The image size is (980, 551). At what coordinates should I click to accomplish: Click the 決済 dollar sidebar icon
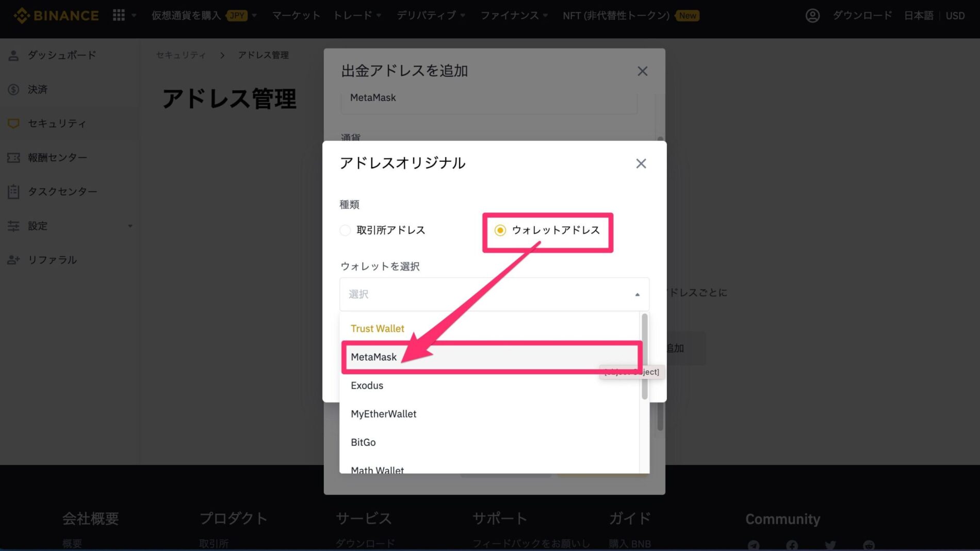tap(14, 90)
